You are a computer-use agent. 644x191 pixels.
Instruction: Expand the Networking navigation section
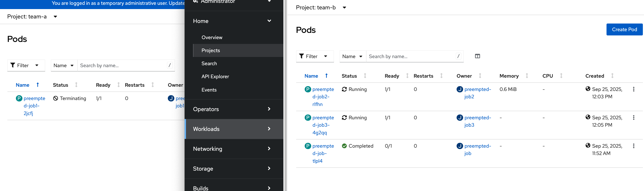[x=232, y=149]
